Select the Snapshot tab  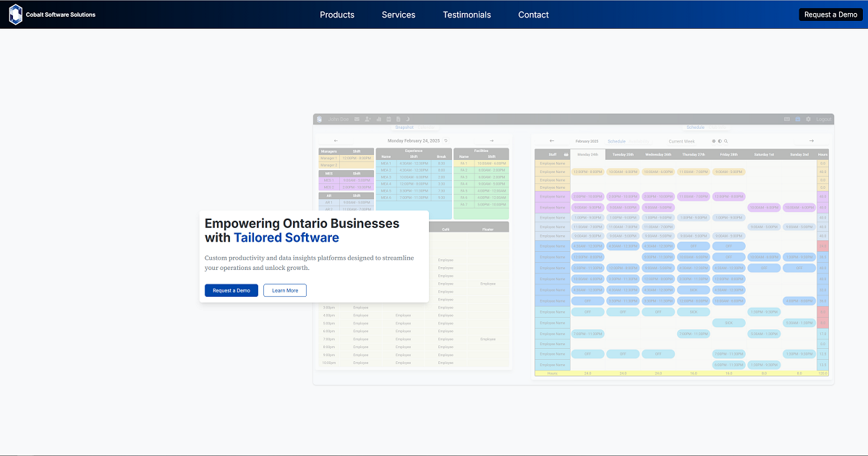click(x=404, y=127)
